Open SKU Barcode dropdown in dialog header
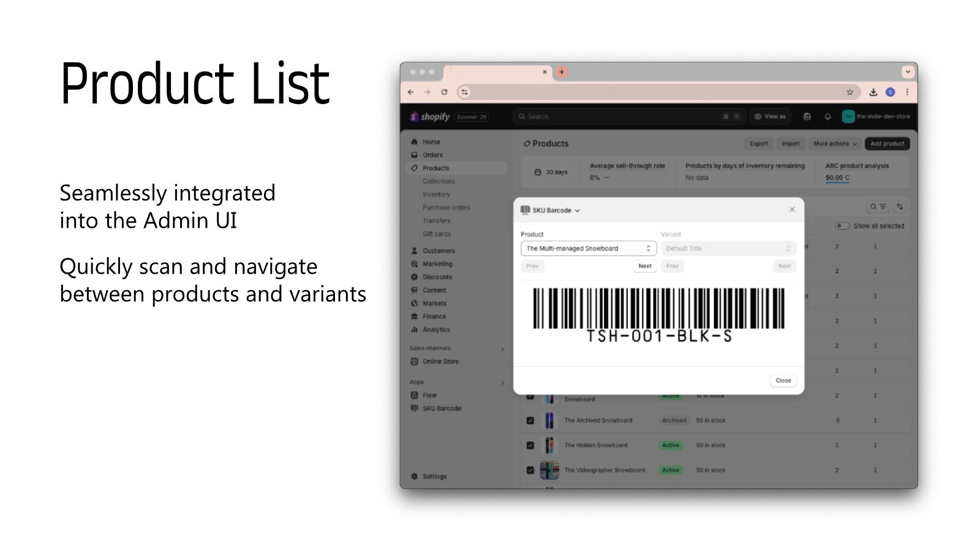The height and width of the screenshot is (551, 980). click(550, 211)
